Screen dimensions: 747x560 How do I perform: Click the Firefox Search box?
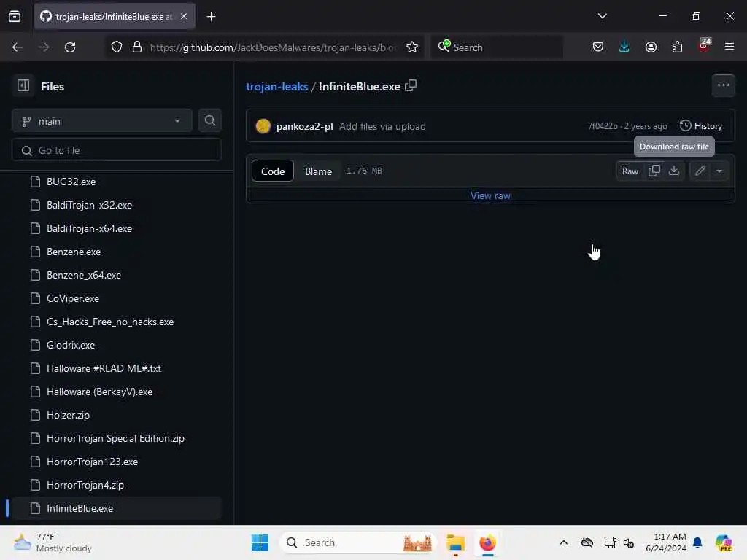497,47
